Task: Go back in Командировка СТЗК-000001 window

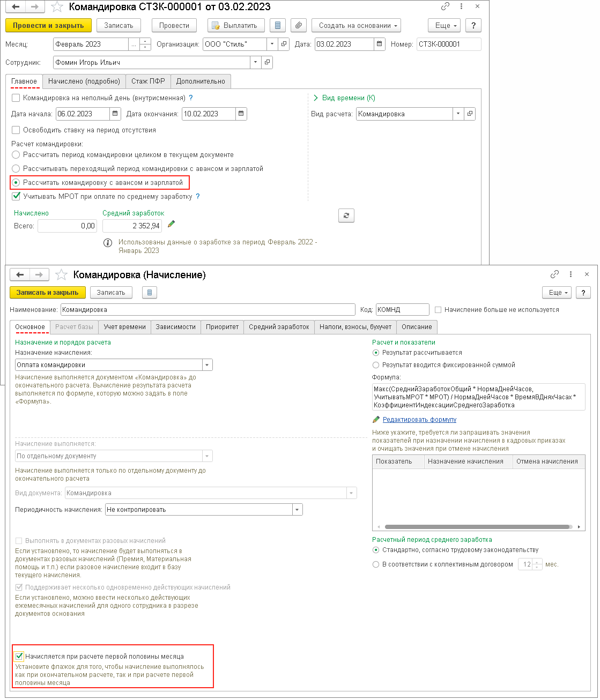Action: tap(16, 7)
